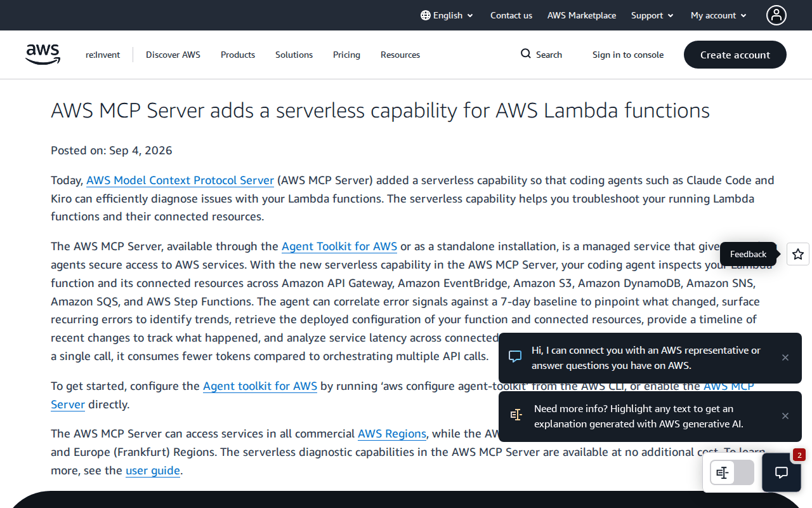
Task: Click the star bookmark icon
Action: (798, 254)
